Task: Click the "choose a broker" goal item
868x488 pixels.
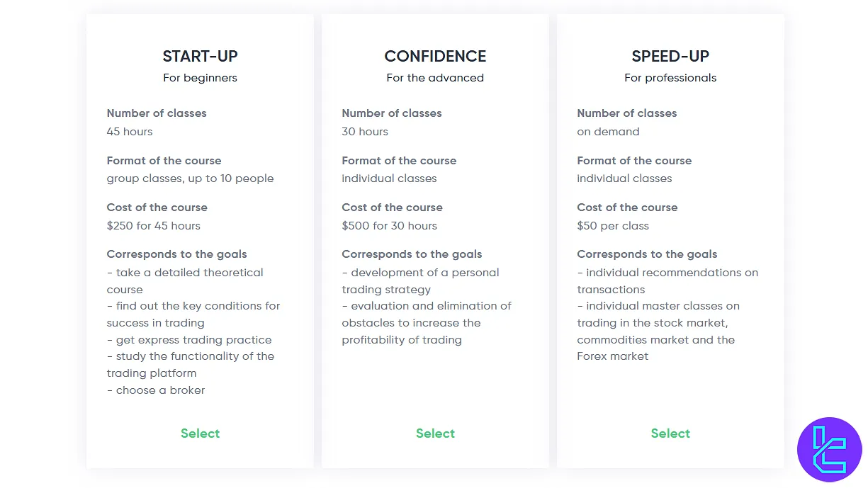Action: pos(160,390)
